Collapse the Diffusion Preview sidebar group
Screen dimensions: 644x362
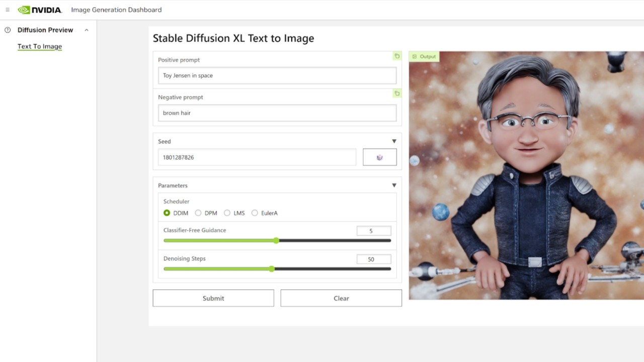pos(86,30)
